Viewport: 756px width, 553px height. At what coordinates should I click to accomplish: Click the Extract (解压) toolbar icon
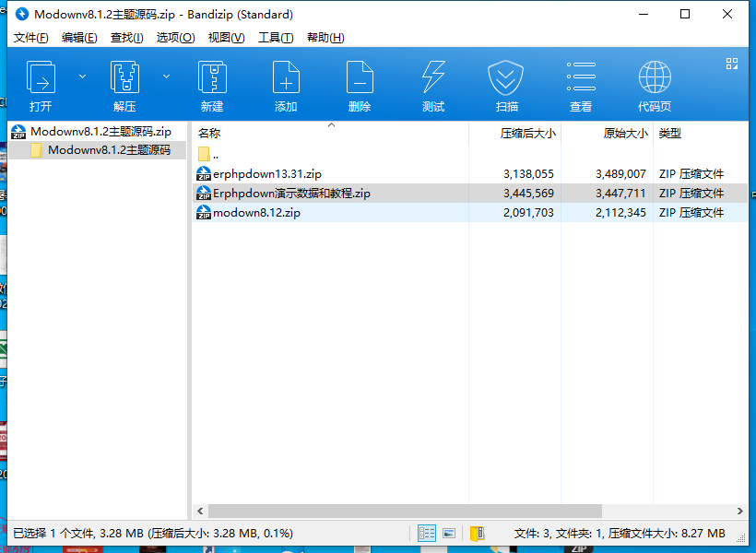point(124,76)
